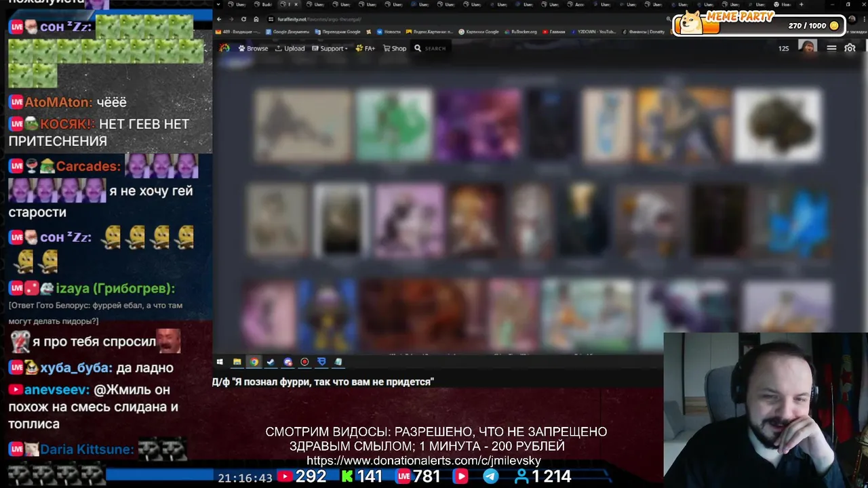Click chat username хуба_буба
868x488 pixels.
pyautogui.click(x=76, y=368)
